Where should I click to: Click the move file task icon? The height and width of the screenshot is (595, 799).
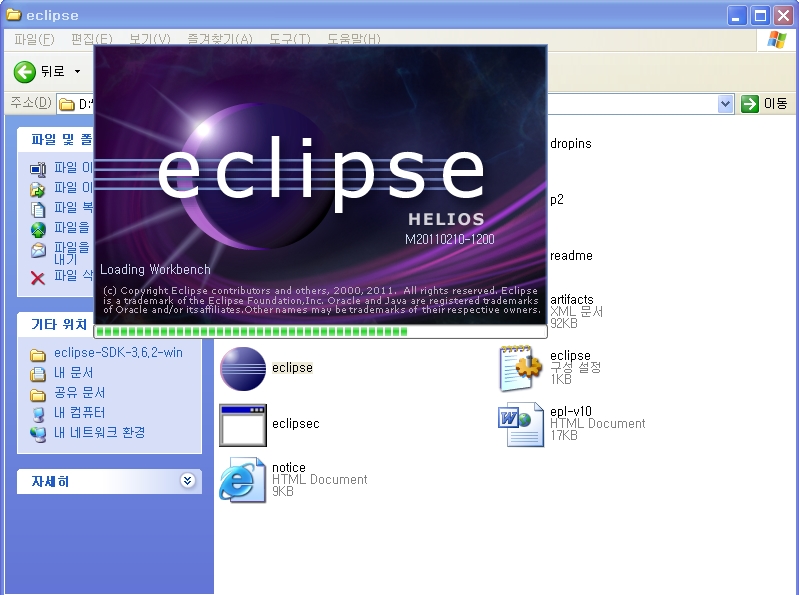(x=38, y=190)
